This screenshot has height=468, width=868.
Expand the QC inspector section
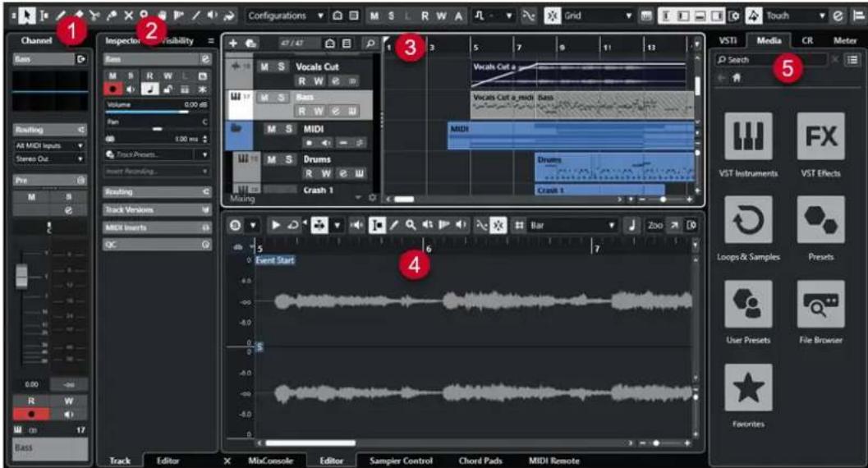pos(157,245)
